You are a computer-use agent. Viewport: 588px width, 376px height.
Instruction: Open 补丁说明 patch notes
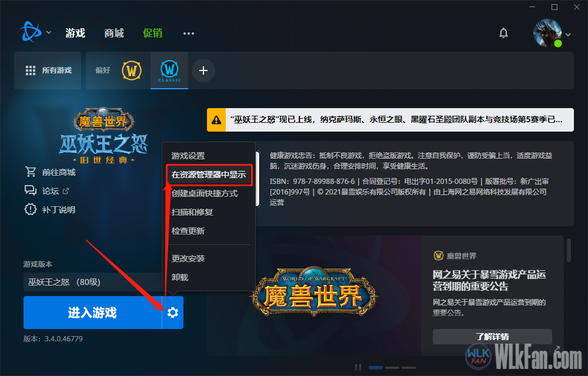[x=58, y=210]
